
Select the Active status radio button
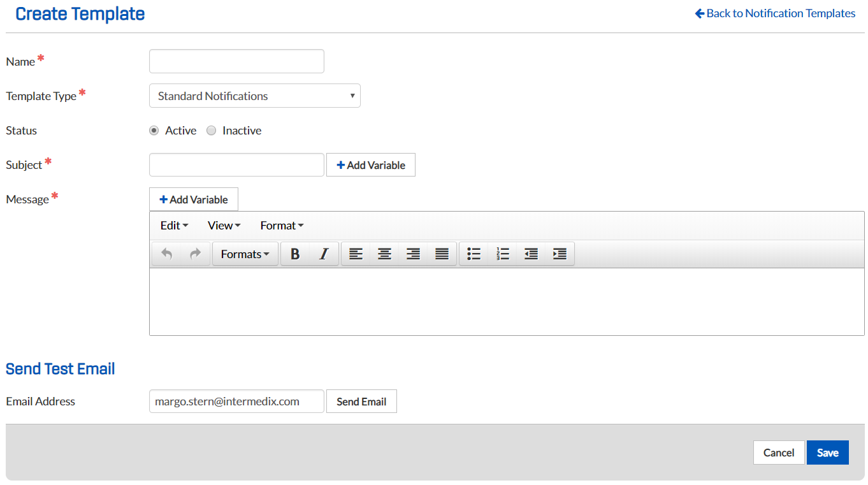(154, 131)
